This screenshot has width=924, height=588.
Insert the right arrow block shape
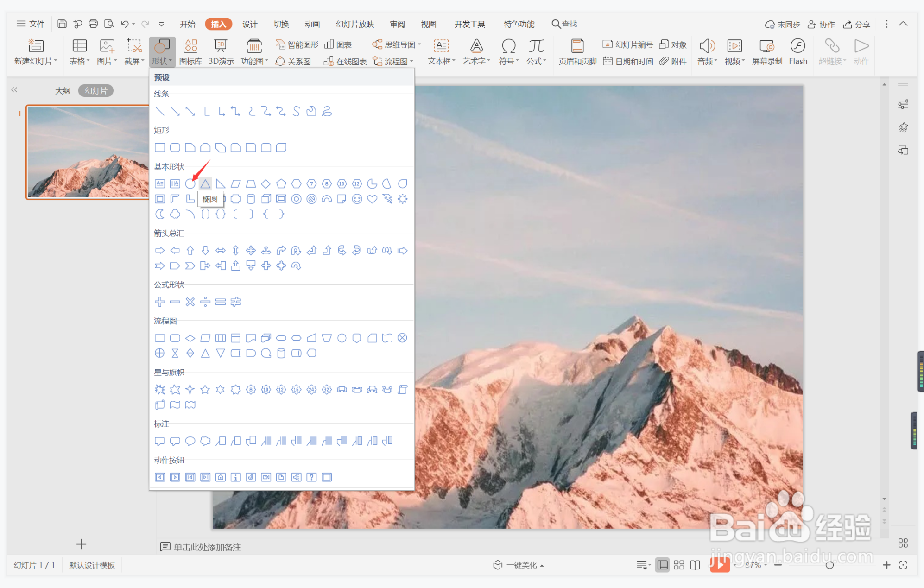tap(160, 251)
